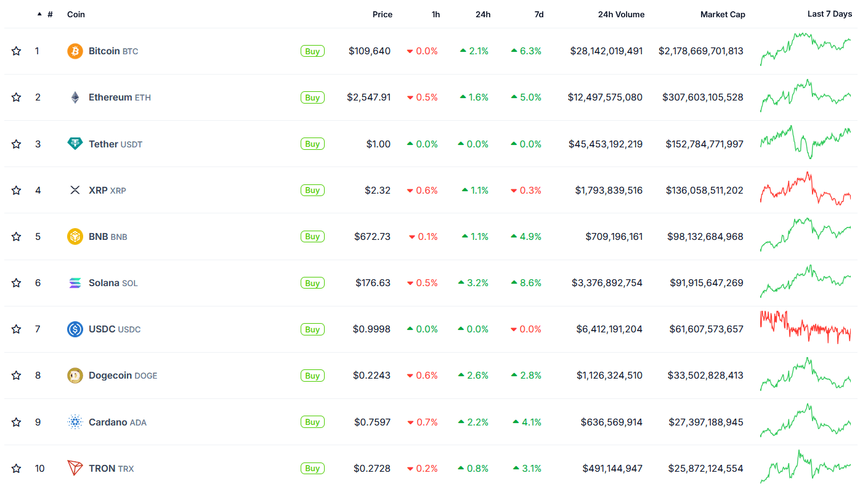This screenshot has height=489, width=868.
Task: Sort by the 7d change header
Action: (539, 14)
